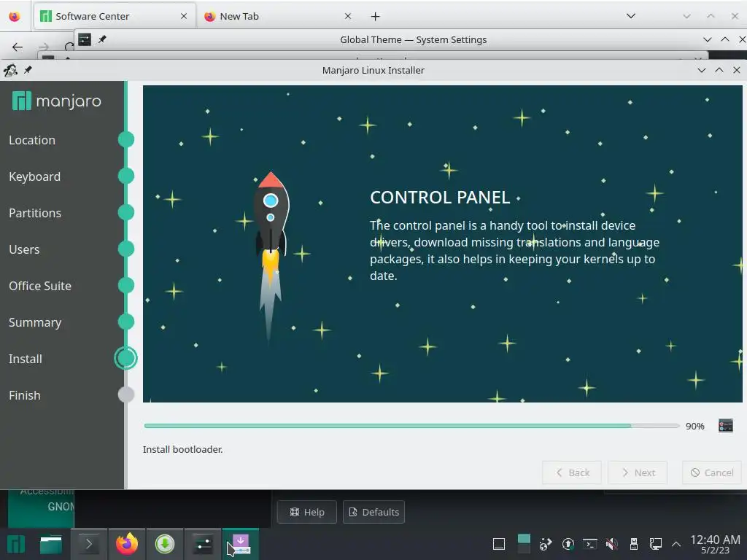Open the network connections tray icon
This screenshot has height=560, width=747.
click(x=656, y=544)
